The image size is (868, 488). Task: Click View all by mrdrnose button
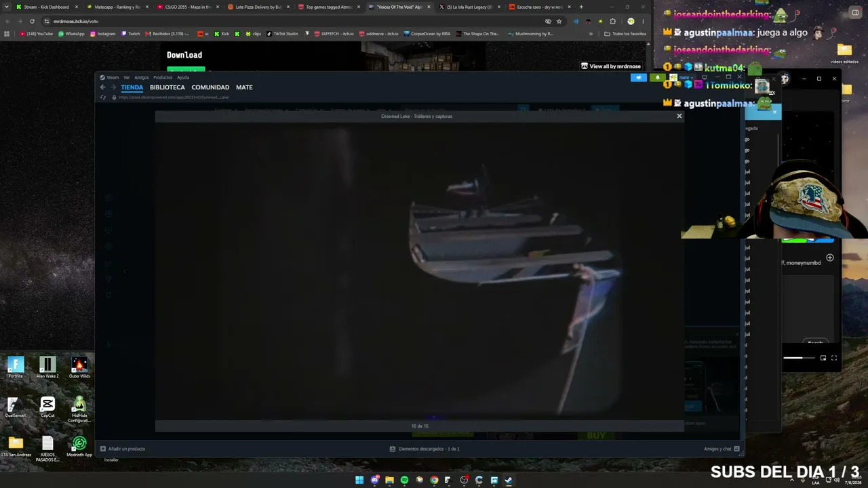coord(611,66)
